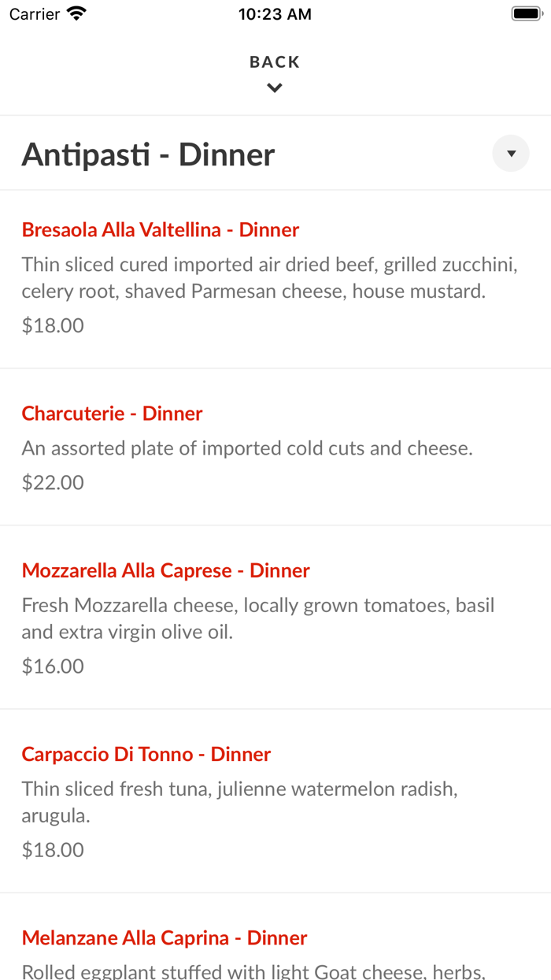Tap the Carrier label in the status bar
This screenshot has height=980, width=551.
pos(33,13)
